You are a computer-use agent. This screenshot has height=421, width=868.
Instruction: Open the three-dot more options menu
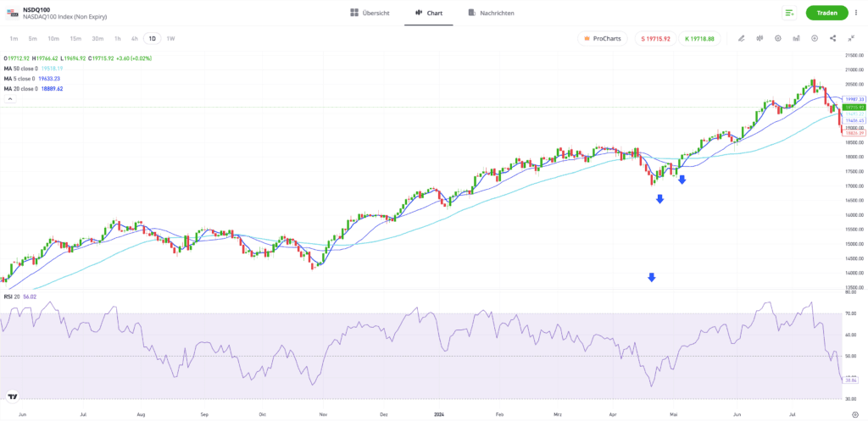tap(856, 13)
